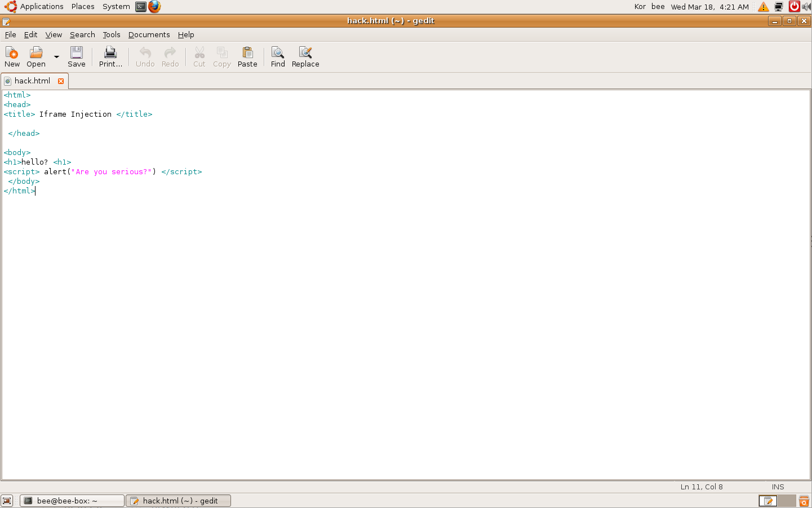Click the network monitor tray icon
Viewport: 812px width, 508px height.
(x=779, y=7)
